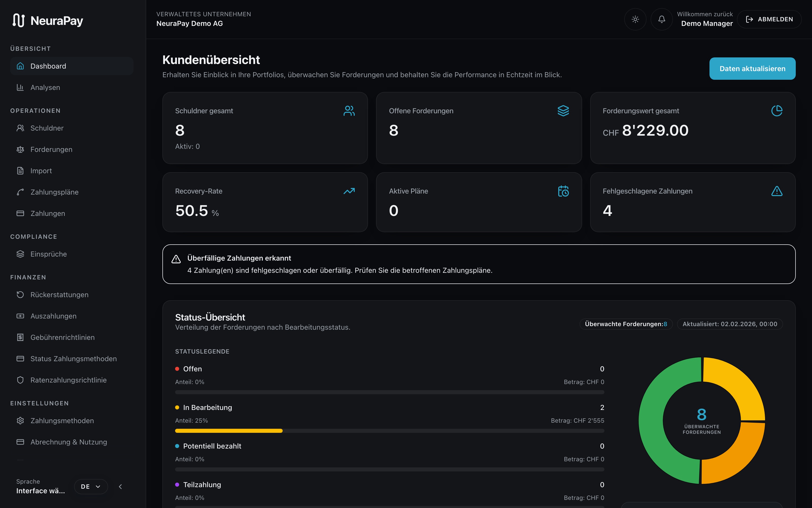The image size is (812, 508).
Task: Open Auszahlungen sidebar entry
Action: (x=72, y=316)
